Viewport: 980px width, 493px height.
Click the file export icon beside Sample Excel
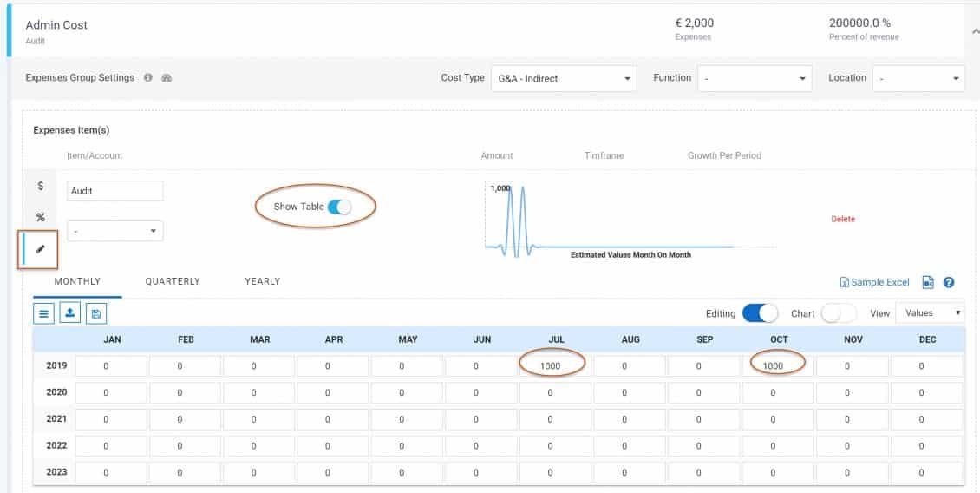(928, 282)
